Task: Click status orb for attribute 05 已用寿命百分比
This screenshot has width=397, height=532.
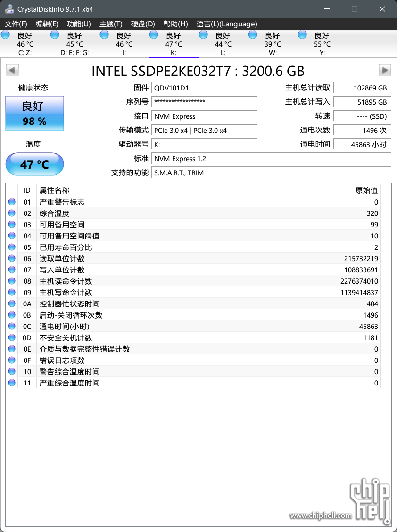Action: [12, 247]
